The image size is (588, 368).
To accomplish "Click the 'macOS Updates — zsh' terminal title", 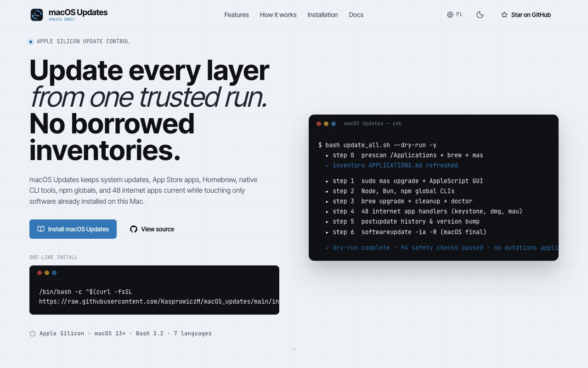I will pos(373,123).
